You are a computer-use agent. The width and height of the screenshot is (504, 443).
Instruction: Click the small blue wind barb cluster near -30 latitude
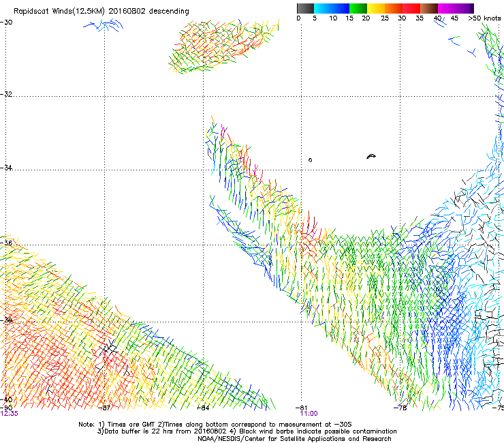click(x=103, y=25)
